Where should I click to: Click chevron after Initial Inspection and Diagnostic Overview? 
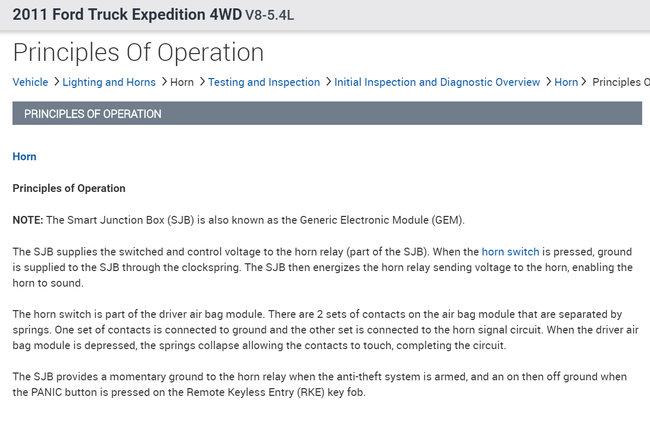click(x=547, y=82)
